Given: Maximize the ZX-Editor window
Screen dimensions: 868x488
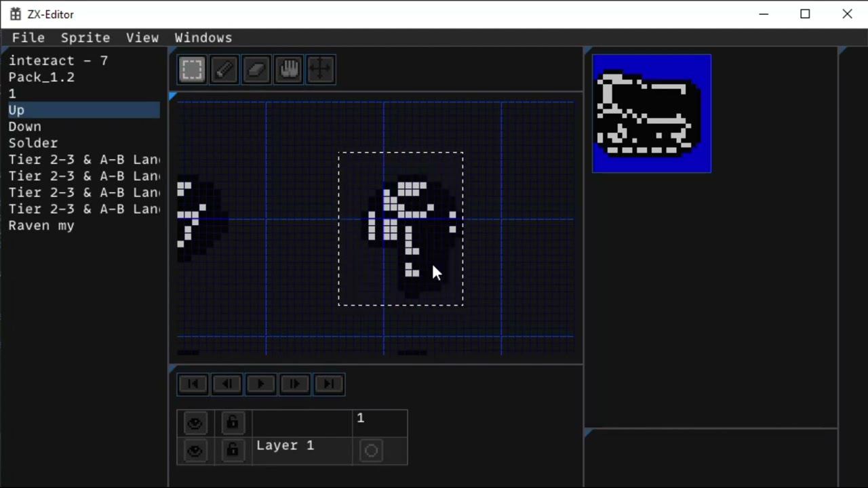Looking at the screenshot, I should pos(806,14).
